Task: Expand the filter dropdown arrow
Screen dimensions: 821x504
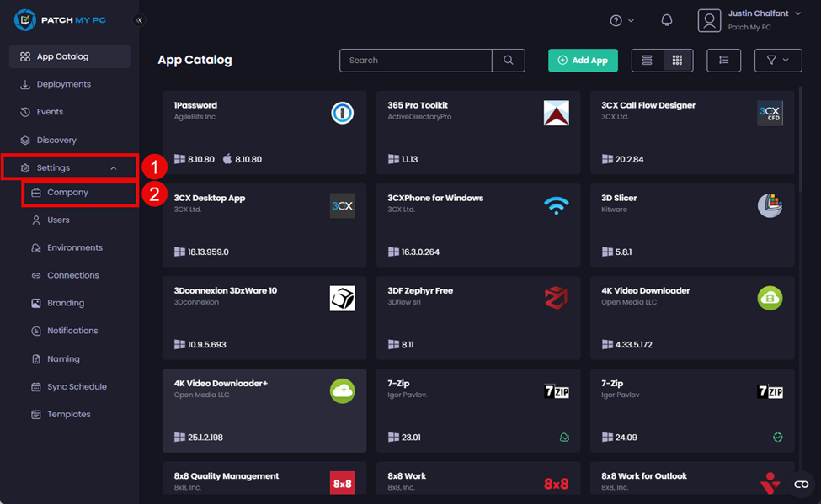Action: pyautogui.click(x=785, y=61)
